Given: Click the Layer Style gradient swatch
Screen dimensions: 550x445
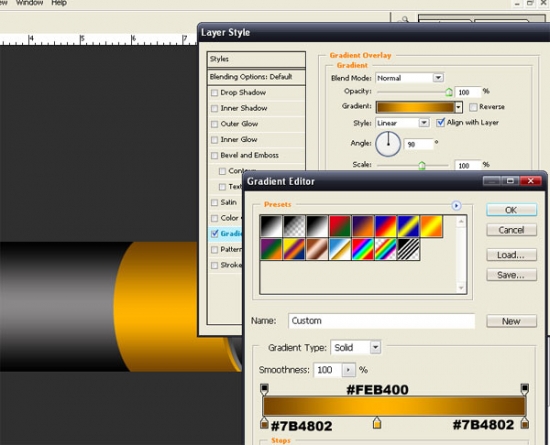Looking at the screenshot, I should point(415,107).
